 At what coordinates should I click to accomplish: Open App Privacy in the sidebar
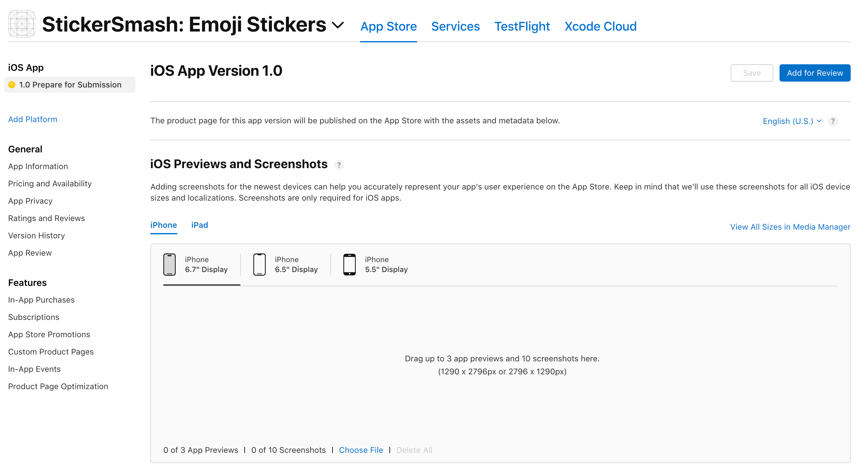point(30,201)
